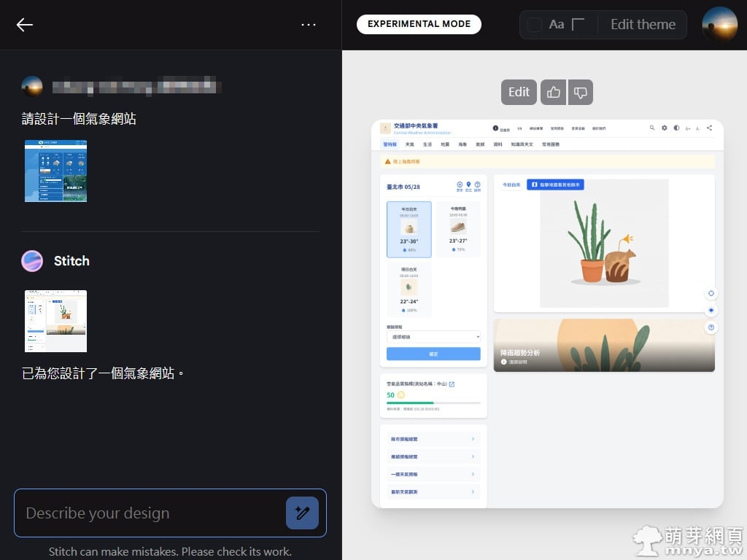Select the 天氣 tab in weather navigation
Image resolution: width=747 pixels, height=560 pixels.
pyautogui.click(x=409, y=144)
